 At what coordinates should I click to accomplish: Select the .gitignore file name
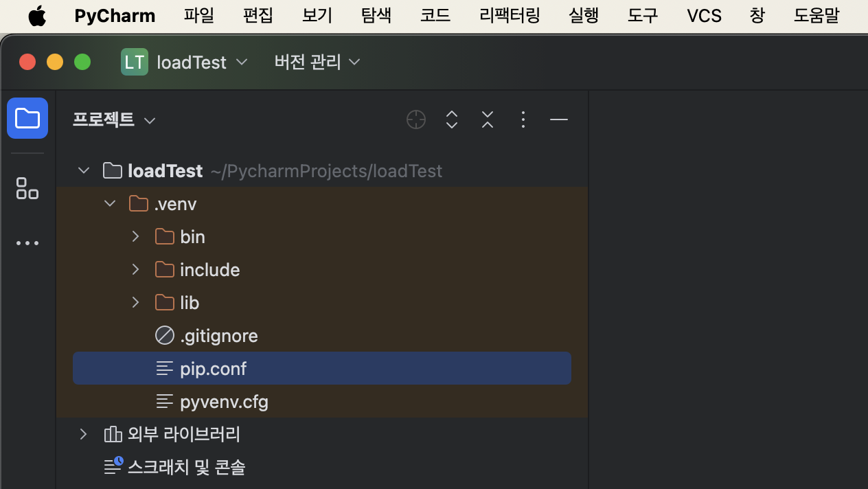(x=219, y=336)
